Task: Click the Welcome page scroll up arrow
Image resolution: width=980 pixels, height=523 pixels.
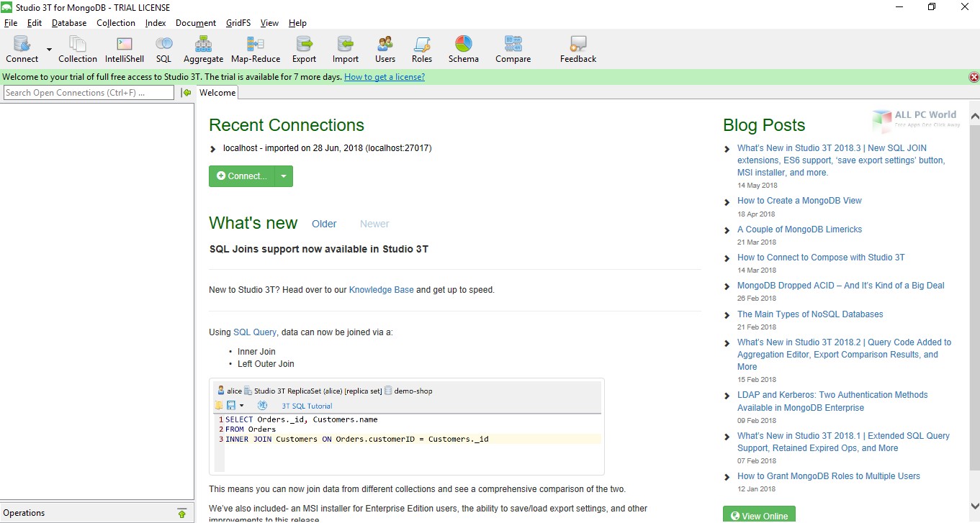Action: point(974,115)
